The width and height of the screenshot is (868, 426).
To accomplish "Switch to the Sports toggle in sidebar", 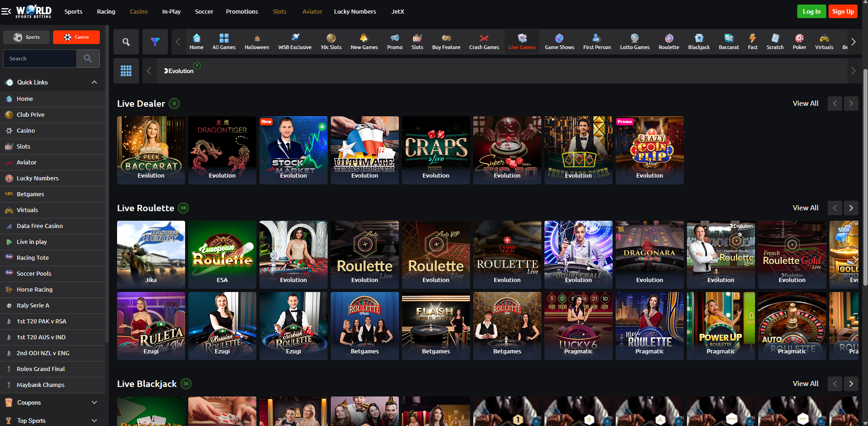I will pos(26,37).
